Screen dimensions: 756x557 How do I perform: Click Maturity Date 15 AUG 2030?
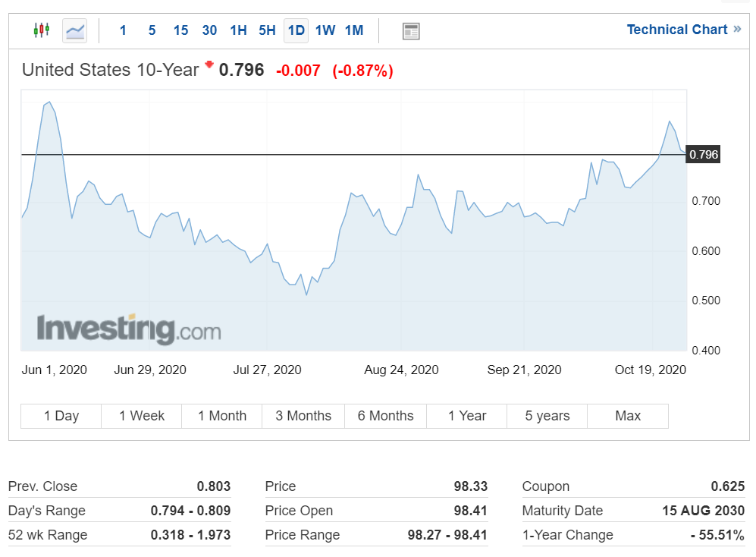(704, 510)
